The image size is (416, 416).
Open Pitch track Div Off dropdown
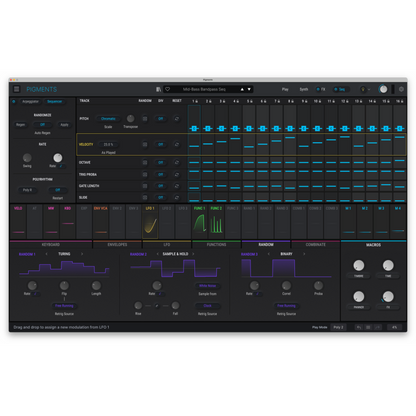[x=161, y=119]
